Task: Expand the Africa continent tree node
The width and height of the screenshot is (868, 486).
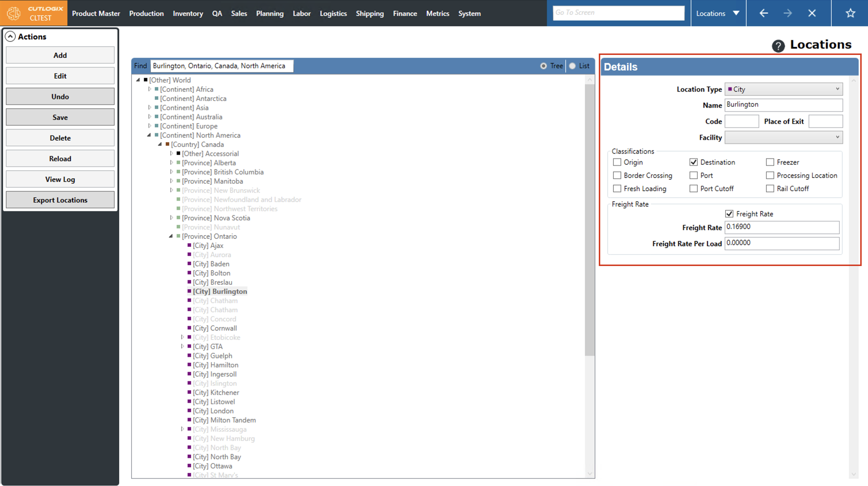Action: click(150, 89)
